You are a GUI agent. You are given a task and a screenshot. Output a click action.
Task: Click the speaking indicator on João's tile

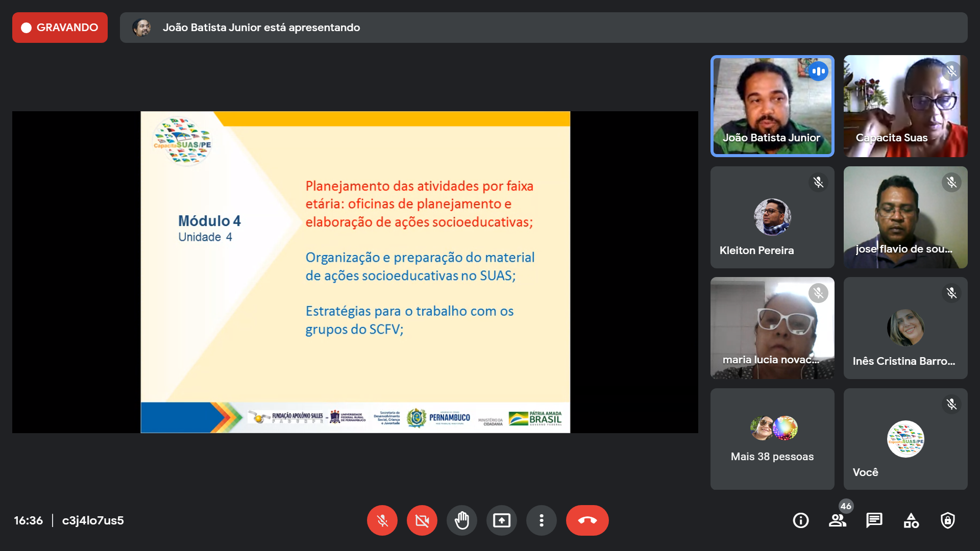point(818,71)
